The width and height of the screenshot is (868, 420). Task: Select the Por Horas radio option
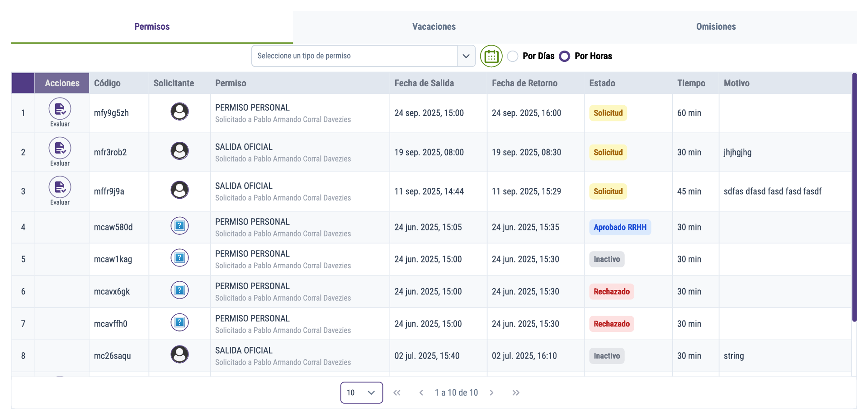coord(565,56)
